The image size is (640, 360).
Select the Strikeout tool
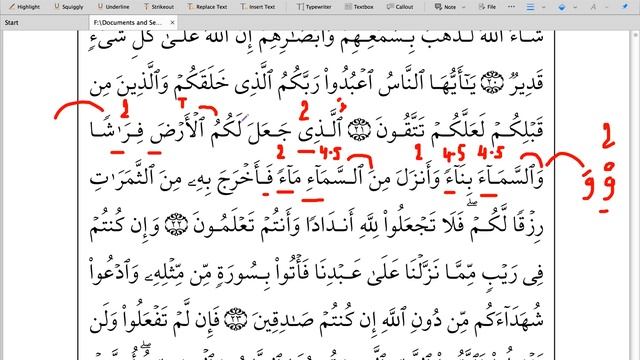[x=158, y=7]
